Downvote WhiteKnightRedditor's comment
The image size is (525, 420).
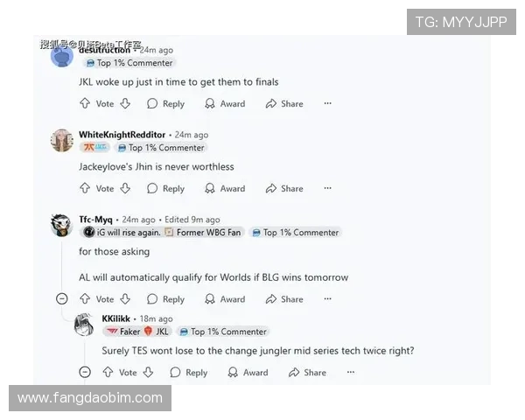point(125,188)
